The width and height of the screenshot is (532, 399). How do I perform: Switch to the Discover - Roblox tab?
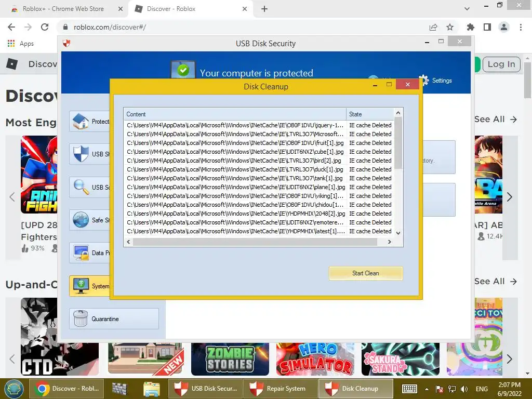[171, 9]
